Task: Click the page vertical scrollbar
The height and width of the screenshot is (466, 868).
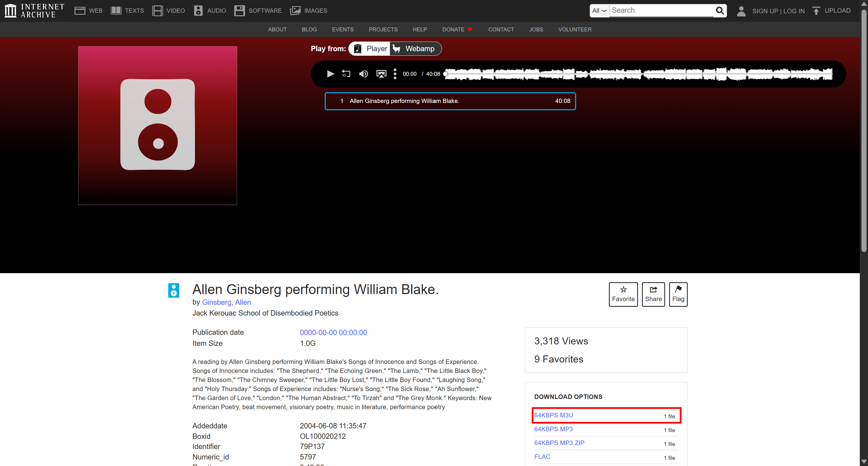Action: 863,131
